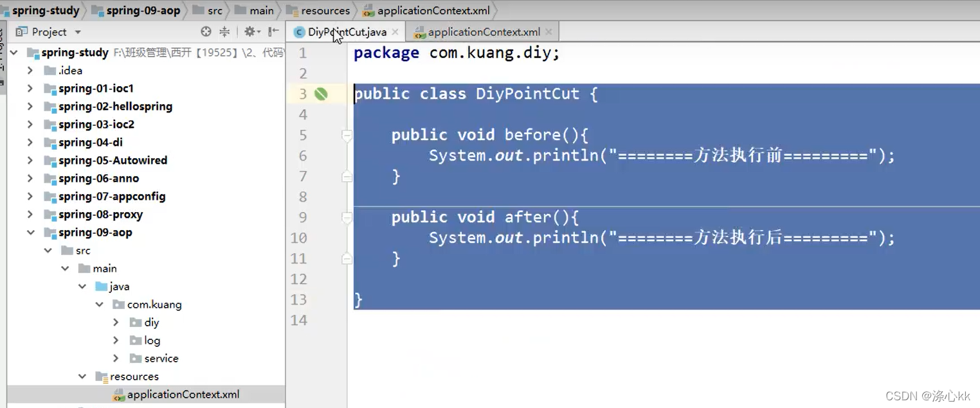This screenshot has width=980, height=408.
Task: Select the com.kuang package
Action: tap(154, 305)
